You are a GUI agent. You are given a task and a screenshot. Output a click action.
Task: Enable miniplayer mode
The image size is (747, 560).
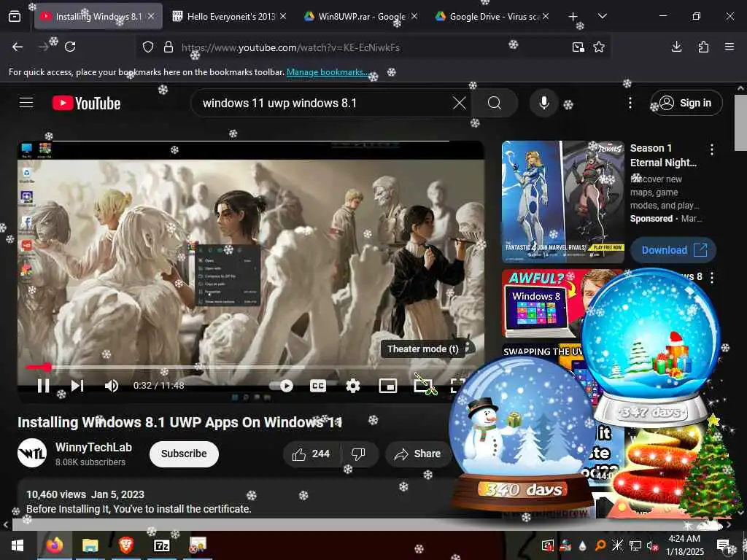[388, 386]
